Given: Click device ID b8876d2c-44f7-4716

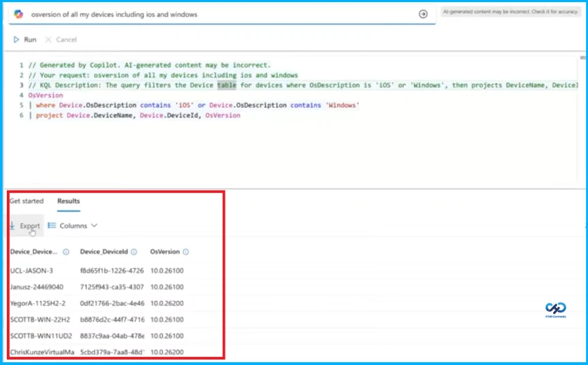Looking at the screenshot, I should click(x=112, y=319).
